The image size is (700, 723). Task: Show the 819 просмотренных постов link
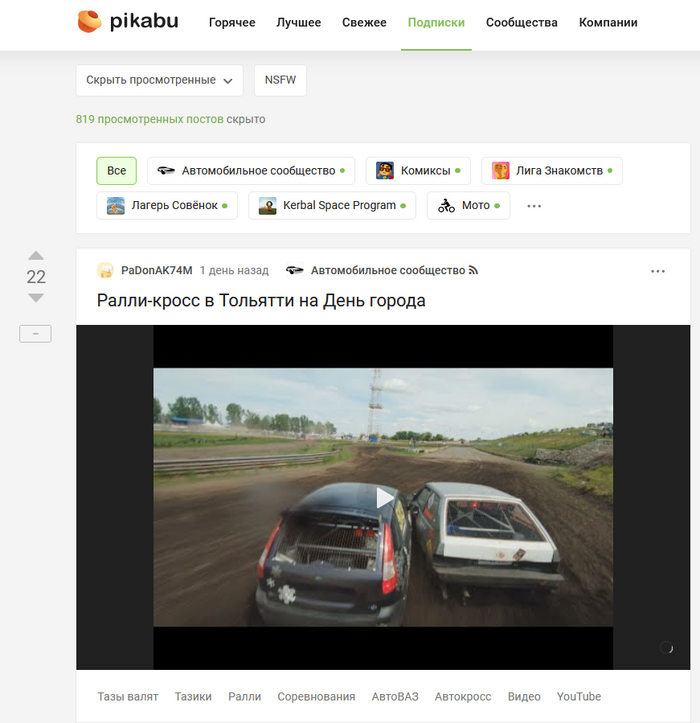pyautogui.click(x=150, y=119)
